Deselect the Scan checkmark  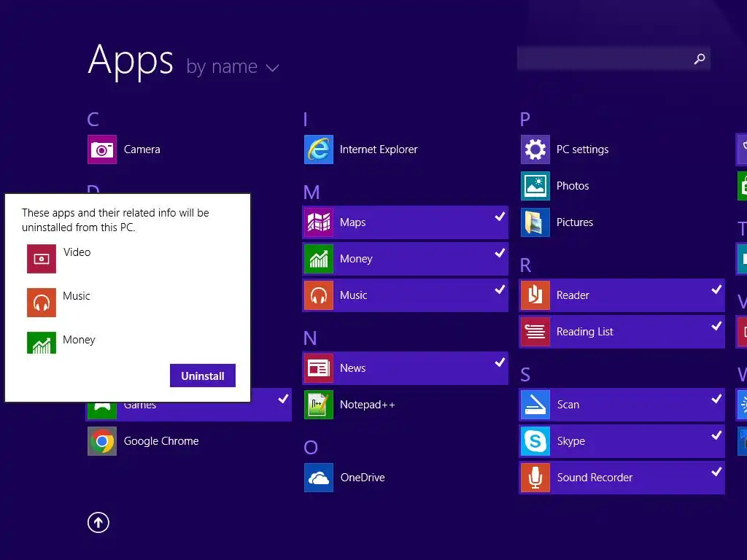(716, 399)
